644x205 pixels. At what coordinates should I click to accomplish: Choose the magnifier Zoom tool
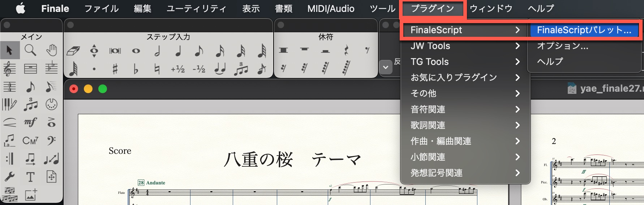coord(30,50)
